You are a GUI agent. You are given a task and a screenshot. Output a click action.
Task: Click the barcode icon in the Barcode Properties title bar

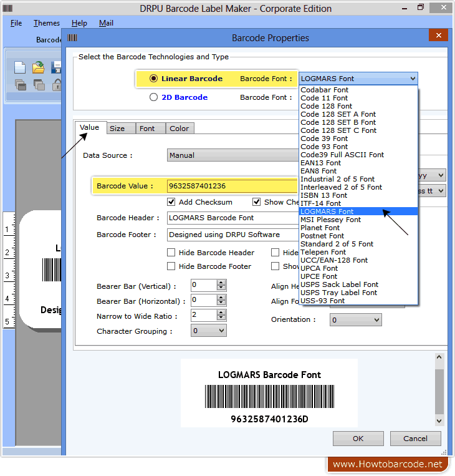(x=72, y=37)
